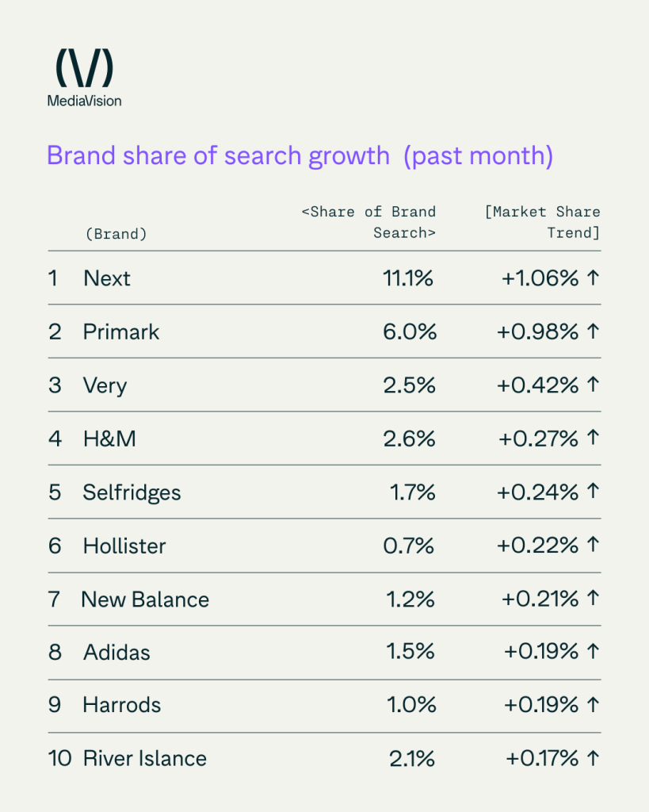Image resolution: width=649 pixels, height=812 pixels.
Task: Click the Brand share of search growth title
Action: [300, 156]
